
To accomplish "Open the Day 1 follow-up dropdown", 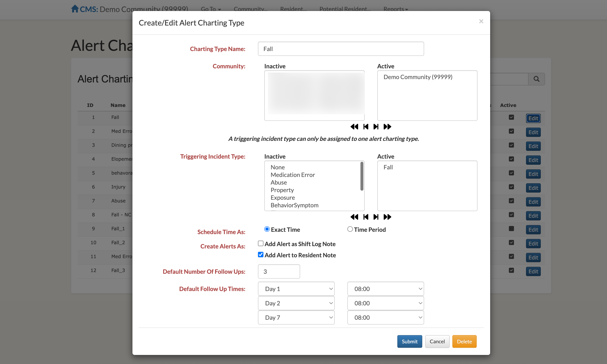I will pyautogui.click(x=296, y=289).
